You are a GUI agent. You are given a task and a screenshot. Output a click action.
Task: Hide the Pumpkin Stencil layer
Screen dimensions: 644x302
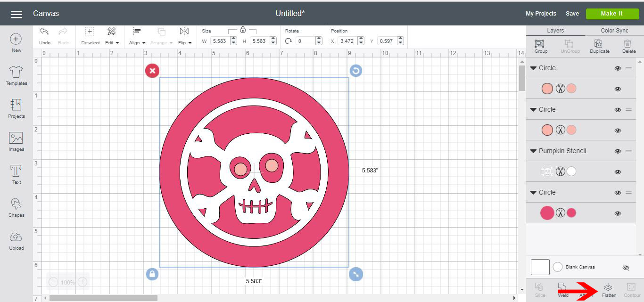click(618, 151)
